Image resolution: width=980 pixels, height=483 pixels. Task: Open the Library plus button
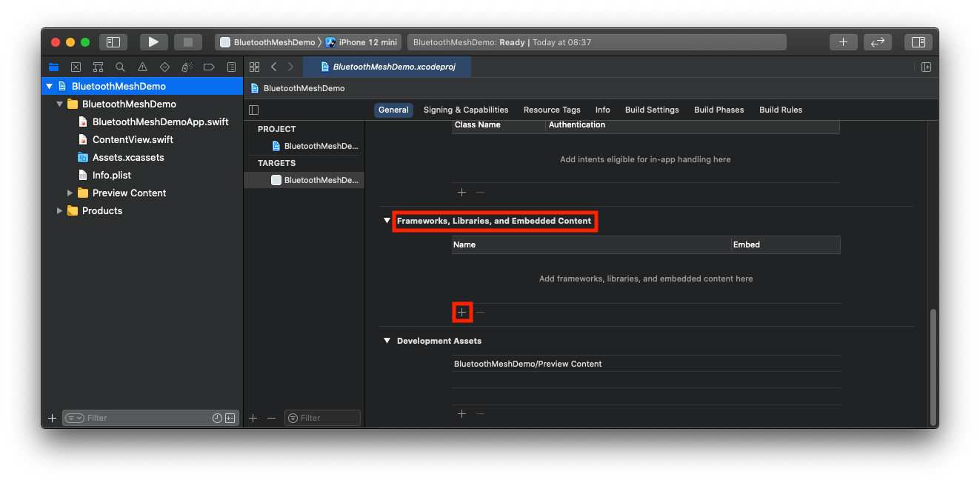(x=843, y=42)
